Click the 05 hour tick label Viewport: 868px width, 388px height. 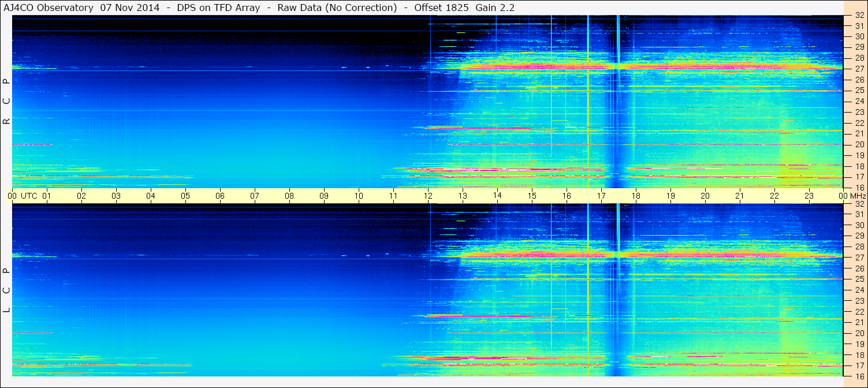185,196
